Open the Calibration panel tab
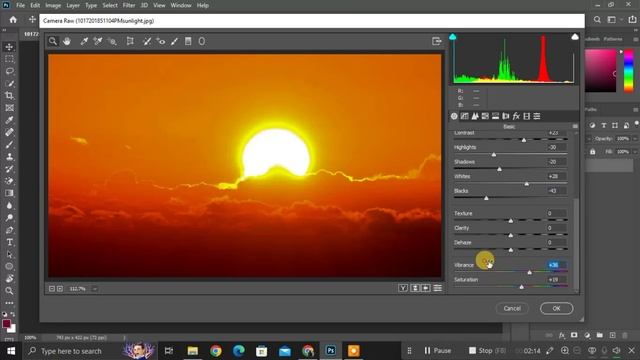This screenshot has width=640, height=360. 527,116
